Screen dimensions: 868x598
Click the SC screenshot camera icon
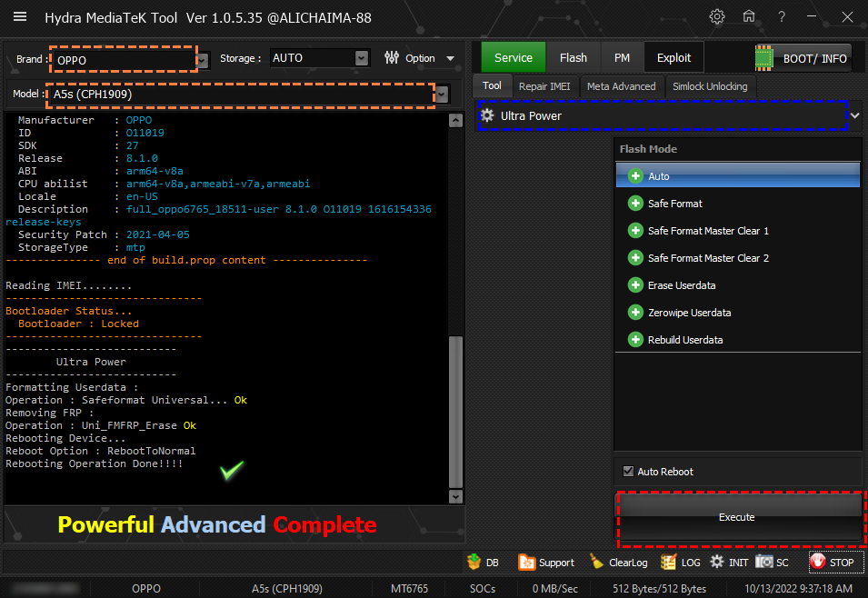(x=763, y=562)
